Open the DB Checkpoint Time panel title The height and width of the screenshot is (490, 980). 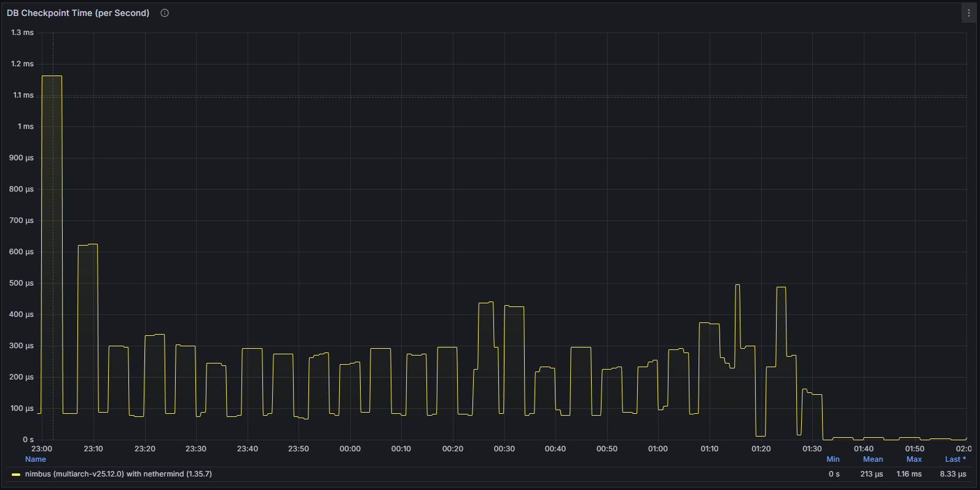(78, 13)
